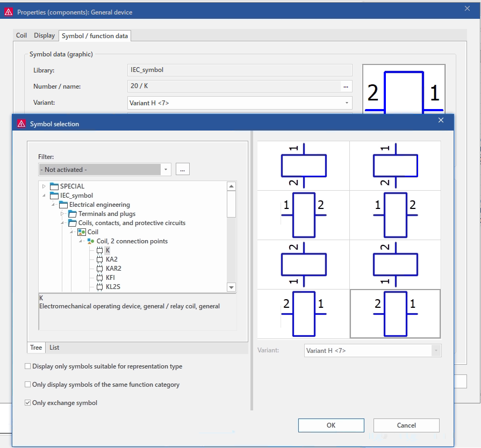This screenshot has width=481, height=448.
Task: Select the KFI symbol icon
Action: click(x=99, y=278)
